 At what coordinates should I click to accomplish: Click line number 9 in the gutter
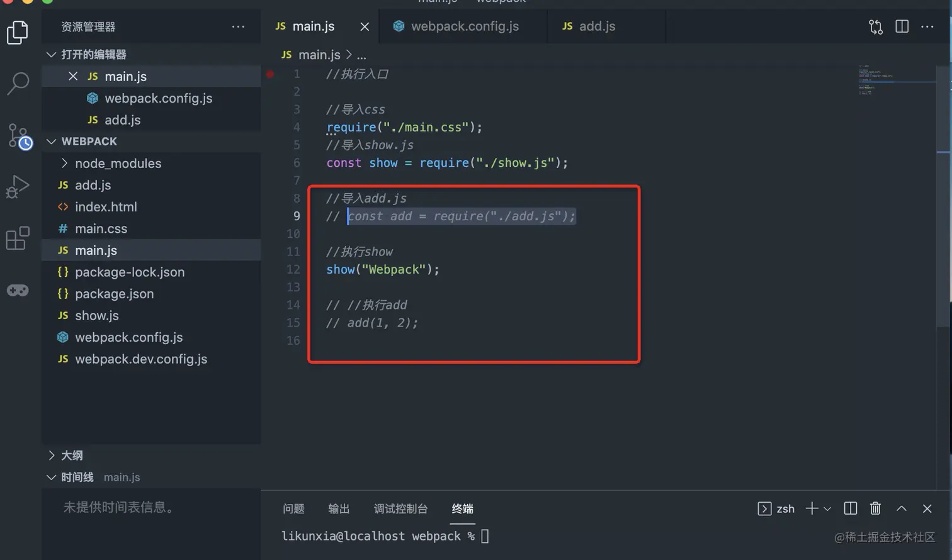coord(297,216)
